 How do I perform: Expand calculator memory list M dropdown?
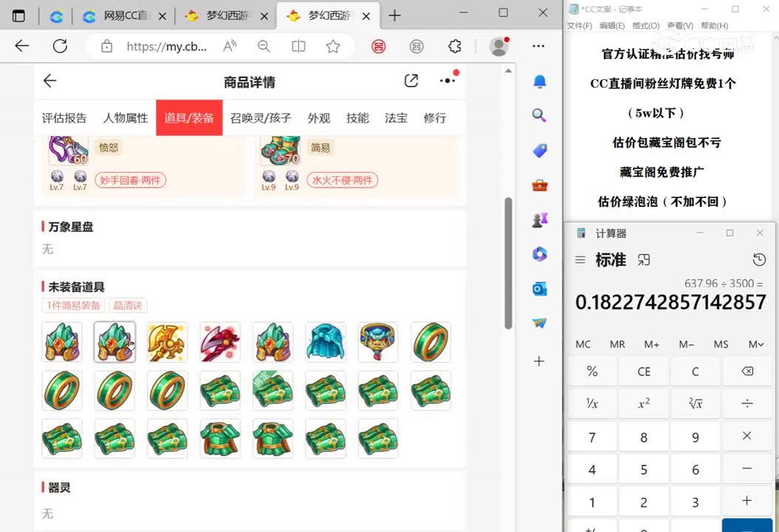coord(755,344)
